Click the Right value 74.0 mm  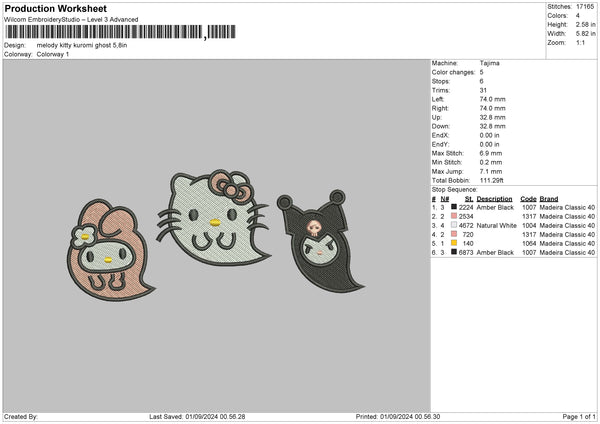click(x=492, y=108)
